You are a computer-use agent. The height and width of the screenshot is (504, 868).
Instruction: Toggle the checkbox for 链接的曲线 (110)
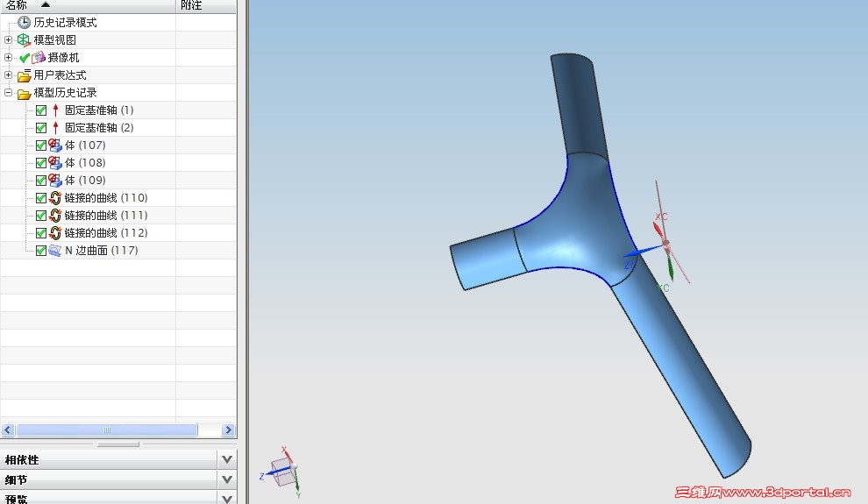pyautogui.click(x=41, y=198)
